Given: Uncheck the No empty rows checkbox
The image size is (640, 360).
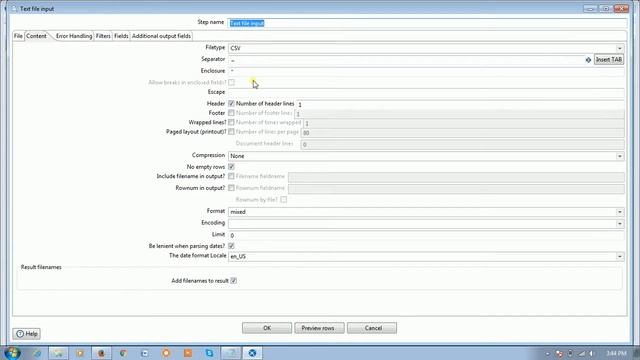Looking at the screenshot, I should point(231,167).
